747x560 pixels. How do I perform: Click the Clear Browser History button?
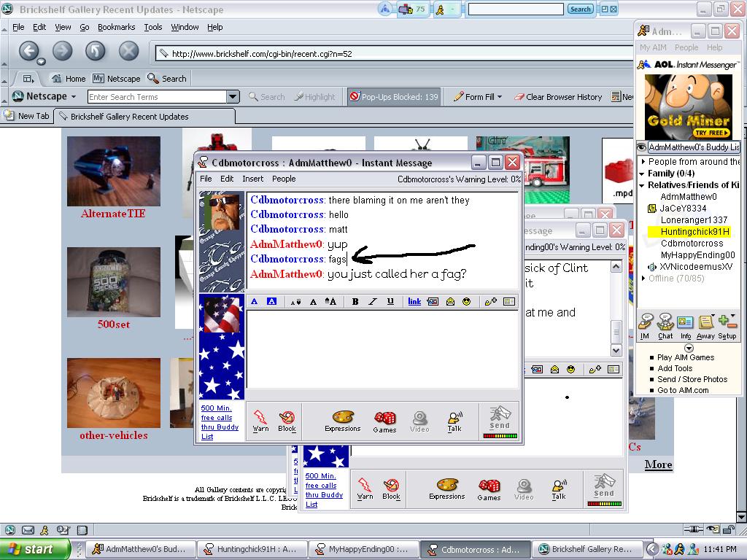coord(558,97)
